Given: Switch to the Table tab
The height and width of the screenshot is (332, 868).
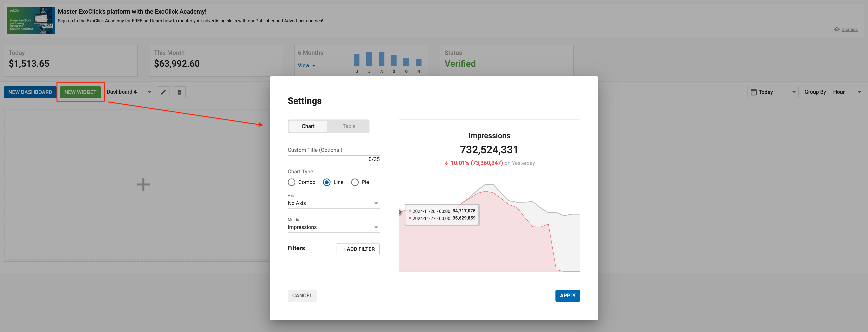Looking at the screenshot, I should point(349,126).
